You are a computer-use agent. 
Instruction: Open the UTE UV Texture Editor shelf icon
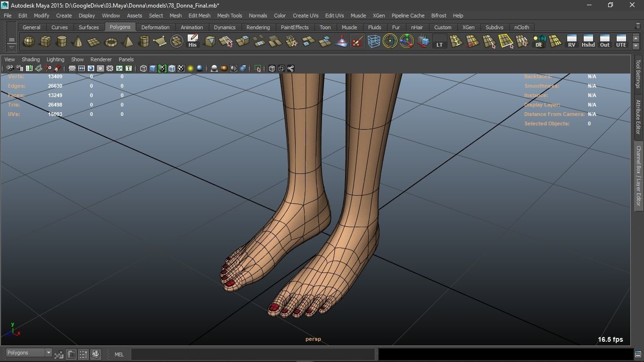(621, 41)
